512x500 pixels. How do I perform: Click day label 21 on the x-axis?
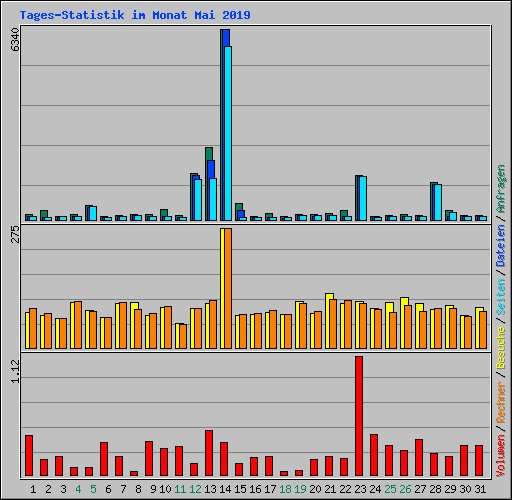[x=330, y=489]
